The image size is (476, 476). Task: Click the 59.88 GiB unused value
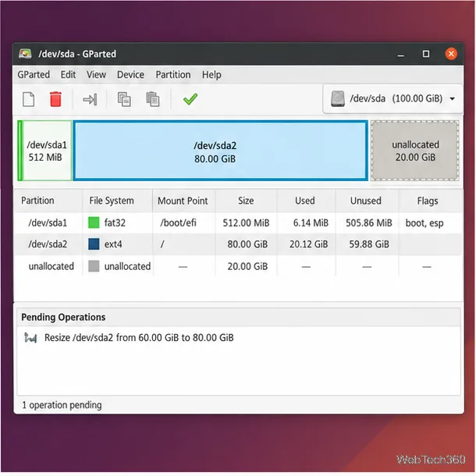click(x=369, y=244)
